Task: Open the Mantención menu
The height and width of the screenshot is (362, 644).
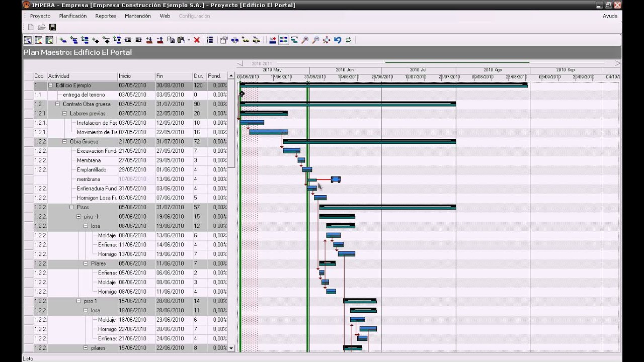Action: point(138,16)
